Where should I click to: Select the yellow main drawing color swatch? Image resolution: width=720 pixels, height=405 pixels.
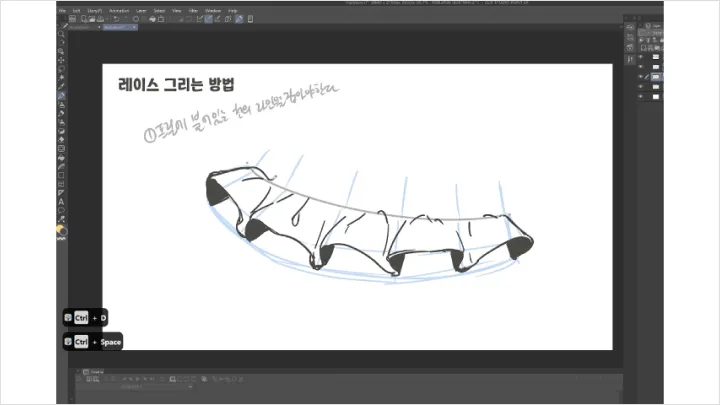pos(59,228)
